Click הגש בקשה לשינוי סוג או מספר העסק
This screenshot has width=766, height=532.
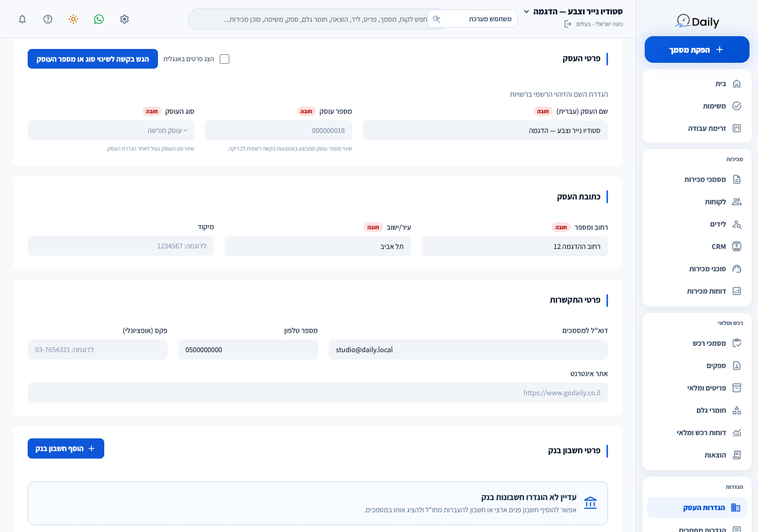click(x=93, y=59)
